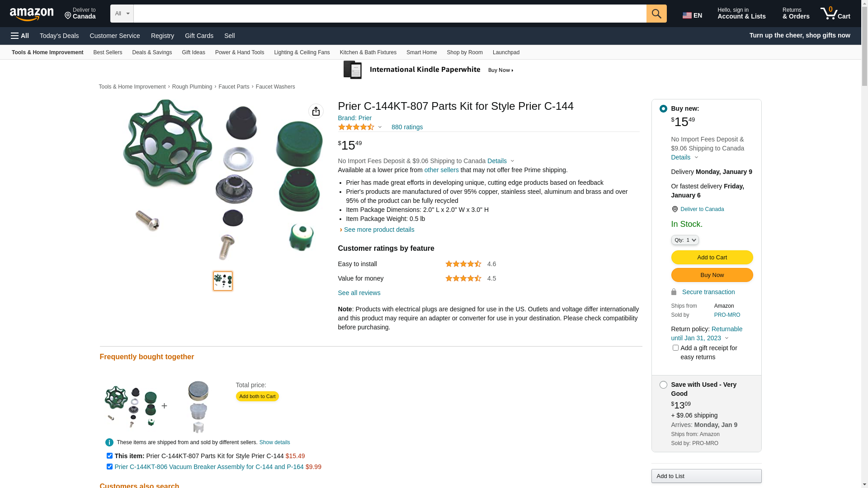This screenshot has height=488, width=868.
Task: Open the search category All dropdown
Action: pos(122,14)
